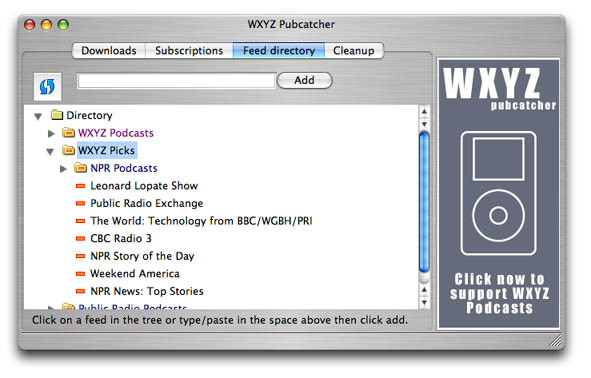Select the Public Radio Exchange feed
This screenshot has height=378, width=591.
[x=147, y=204]
